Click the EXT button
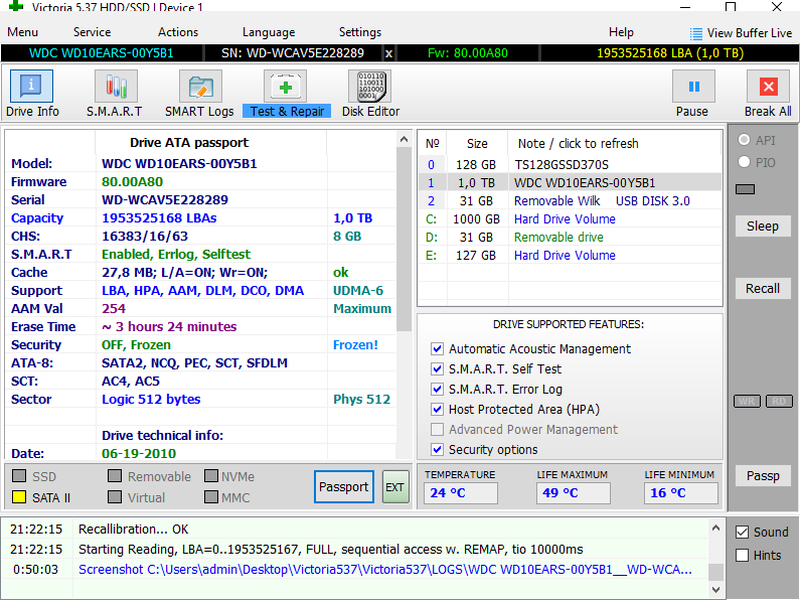This screenshot has width=800, height=600. pos(395,487)
